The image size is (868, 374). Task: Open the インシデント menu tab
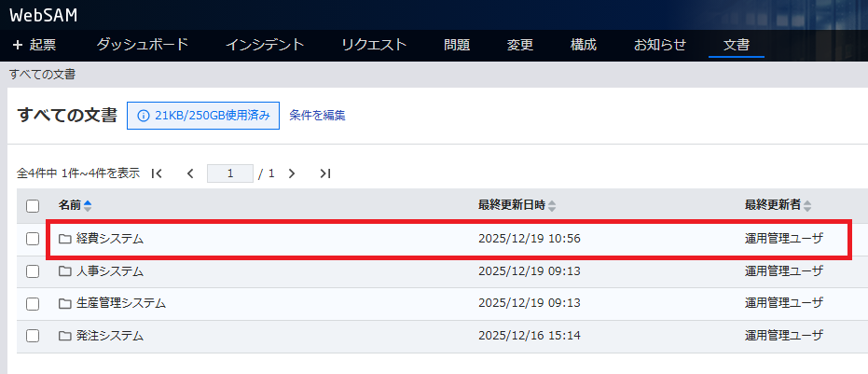(x=265, y=45)
